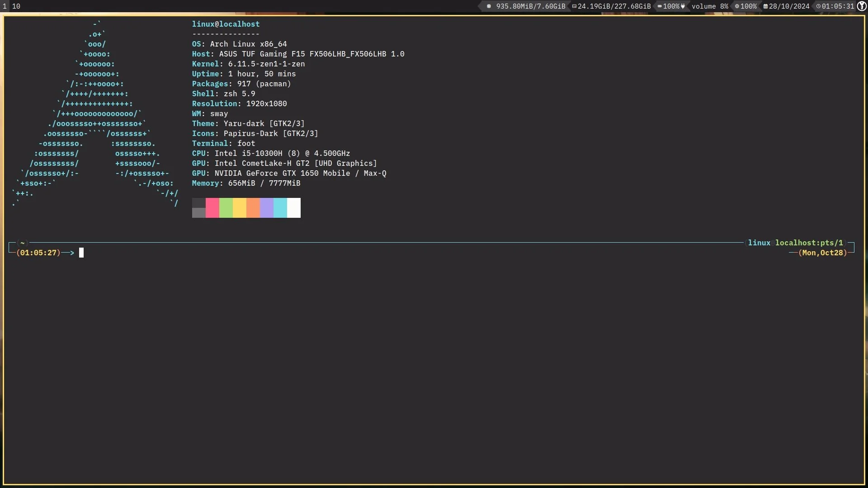
Task: Switch to workspace 10 in the bar
Action: coord(16,6)
